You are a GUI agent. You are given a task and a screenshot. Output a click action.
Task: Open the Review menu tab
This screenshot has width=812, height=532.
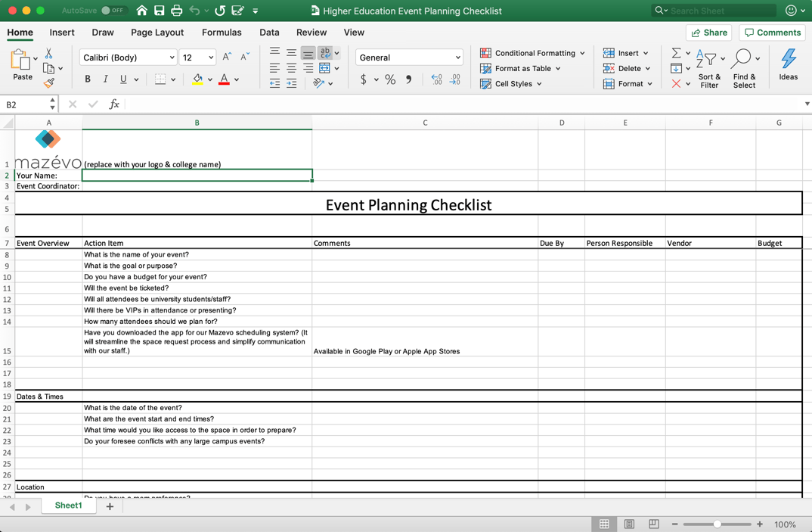(311, 33)
